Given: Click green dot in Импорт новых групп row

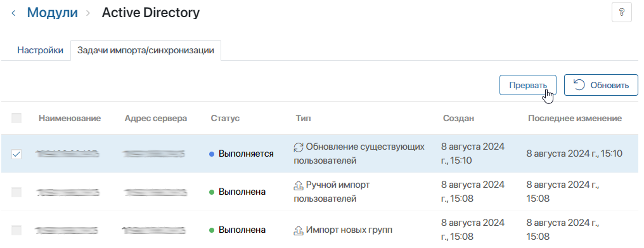Looking at the screenshot, I should [212, 230].
